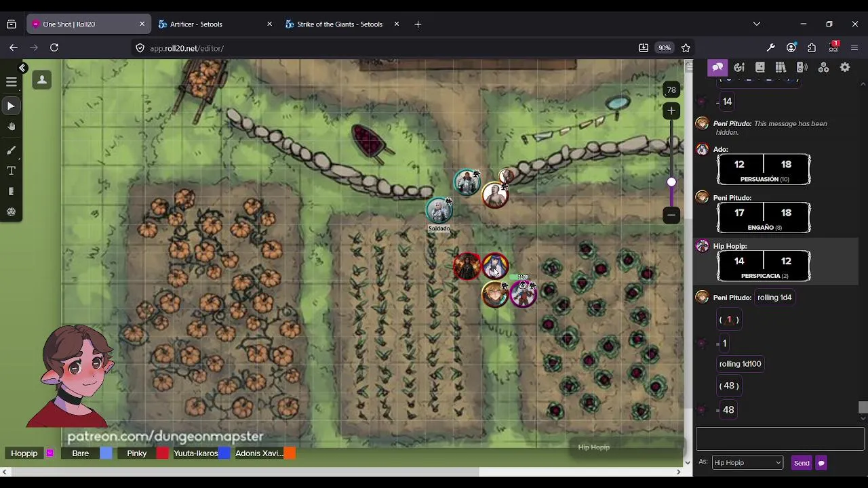Screen dimensions: 868x488
Task: Click the Pinky player red swatch
Action: [x=163, y=453]
